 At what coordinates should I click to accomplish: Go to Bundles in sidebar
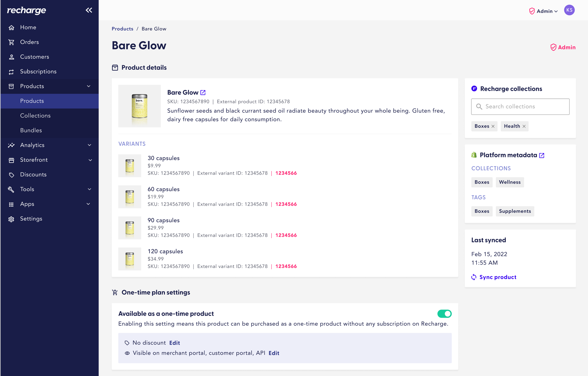[x=31, y=130]
